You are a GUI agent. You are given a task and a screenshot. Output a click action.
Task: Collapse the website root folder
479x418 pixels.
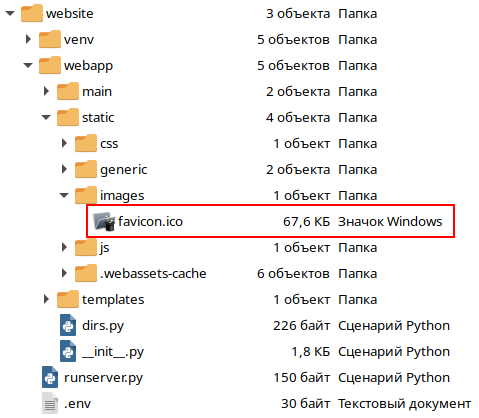pyautogui.click(x=10, y=14)
